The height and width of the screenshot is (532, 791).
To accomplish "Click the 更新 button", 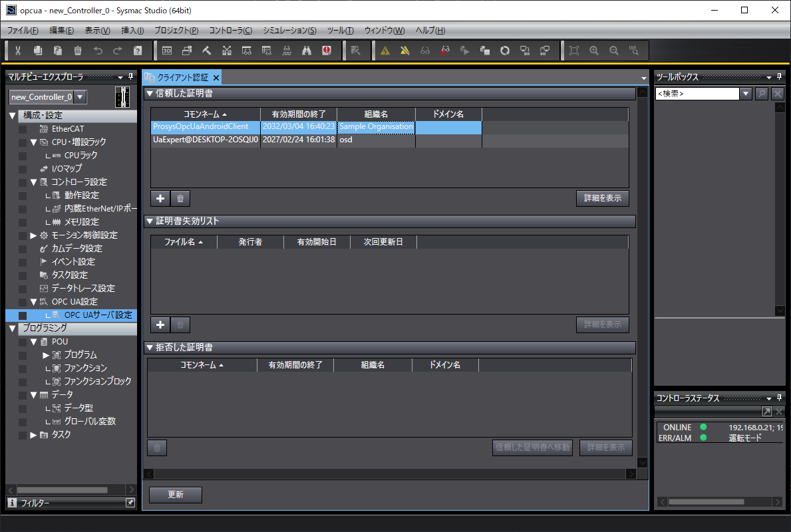I will 176,495.
